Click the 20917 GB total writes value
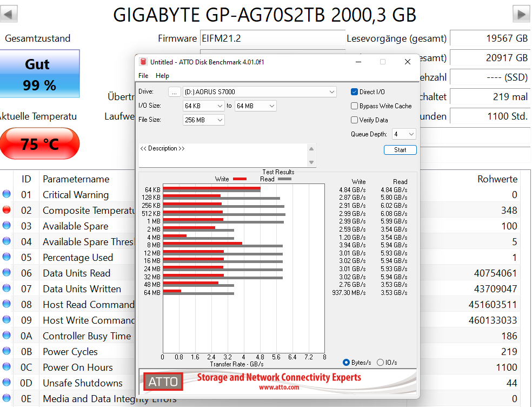Screen dimensions: 532x407 click(490, 58)
